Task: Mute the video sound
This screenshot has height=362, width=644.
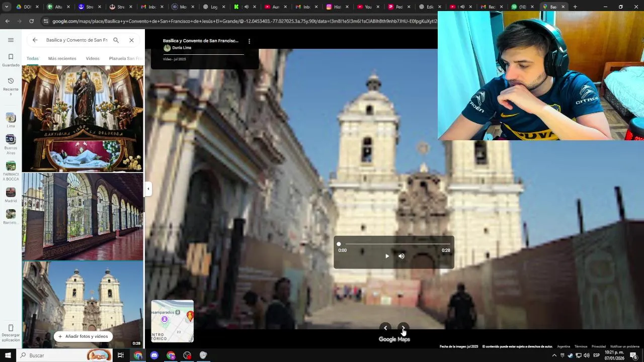Action: coord(401,256)
